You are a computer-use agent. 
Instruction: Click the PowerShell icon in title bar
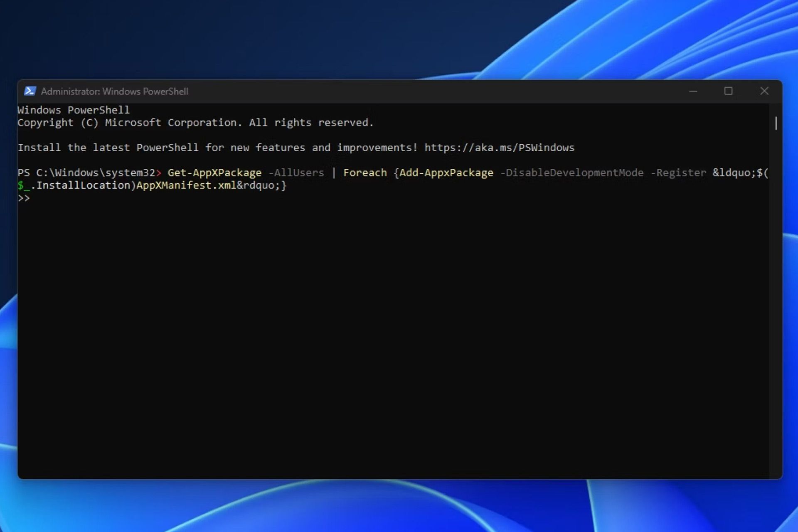30,91
